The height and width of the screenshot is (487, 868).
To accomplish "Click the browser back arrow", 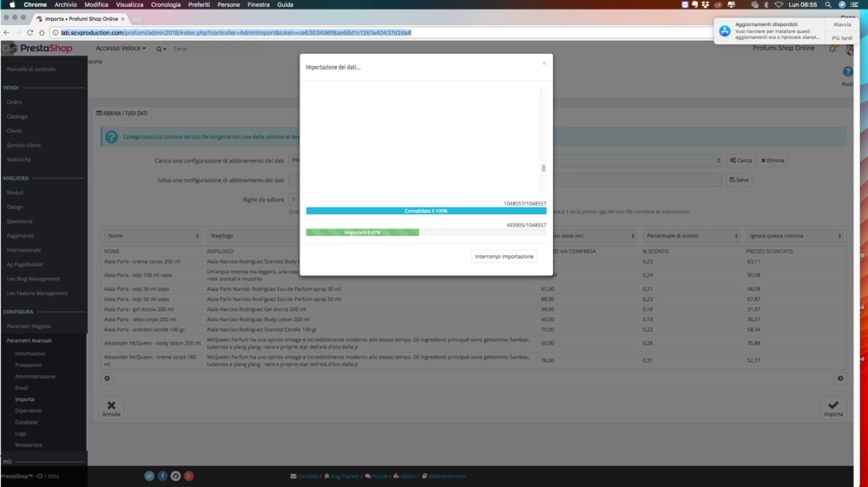I will 7,33.
